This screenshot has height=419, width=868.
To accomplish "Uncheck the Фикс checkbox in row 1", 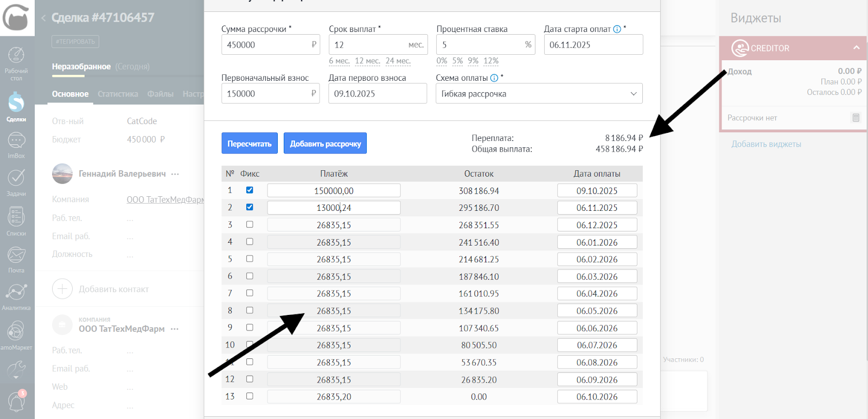I will click(x=250, y=190).
